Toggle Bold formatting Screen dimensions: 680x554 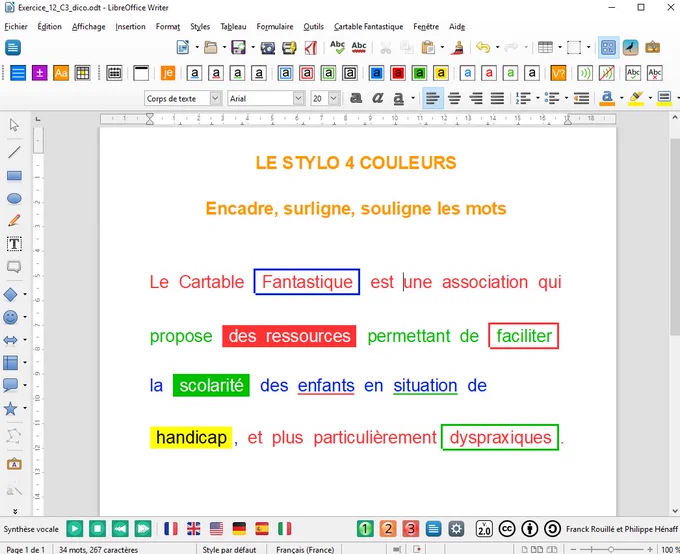click(x=356, y=98)
